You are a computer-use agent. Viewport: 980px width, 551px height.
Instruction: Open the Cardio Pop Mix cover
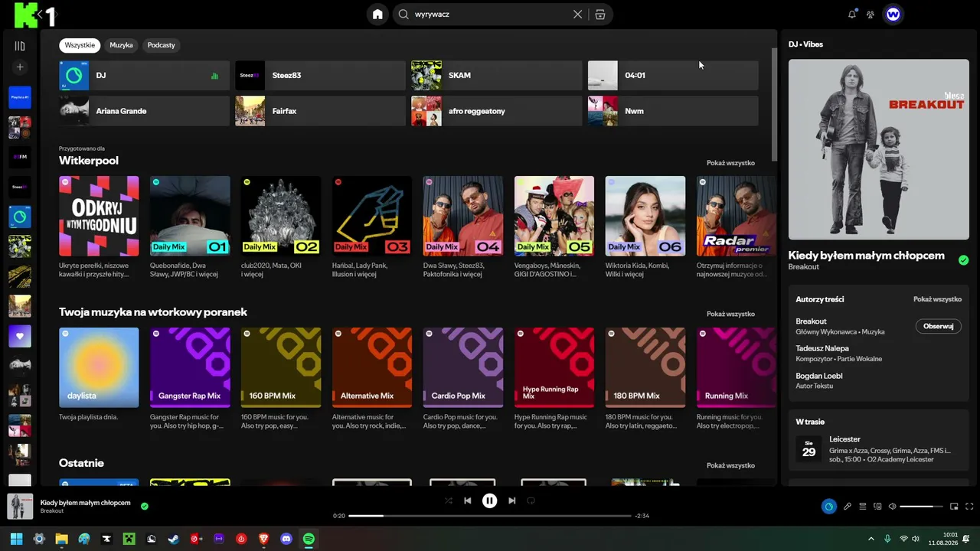click(463, 367)
